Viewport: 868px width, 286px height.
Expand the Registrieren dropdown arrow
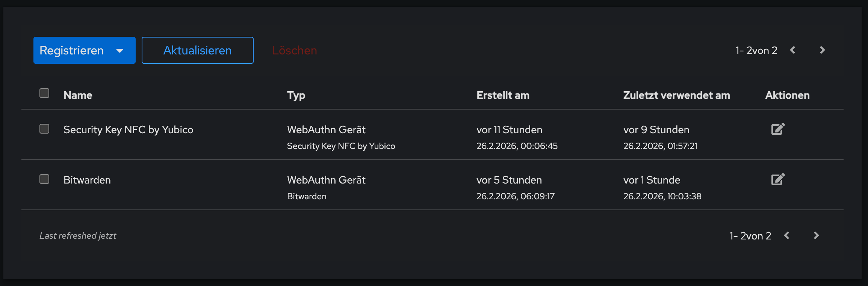pyautogui.click(x=120, y=51)
